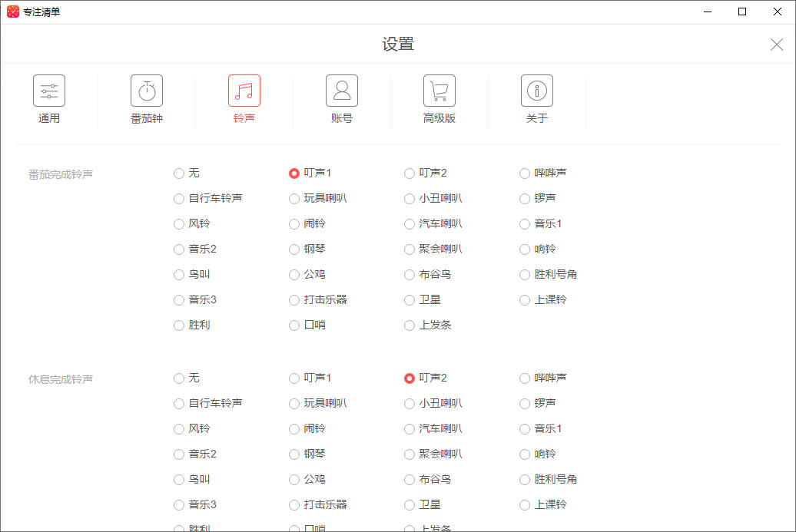Select 上发条 for 番茄完成铃声
The image size is (796, 532).
410,325
